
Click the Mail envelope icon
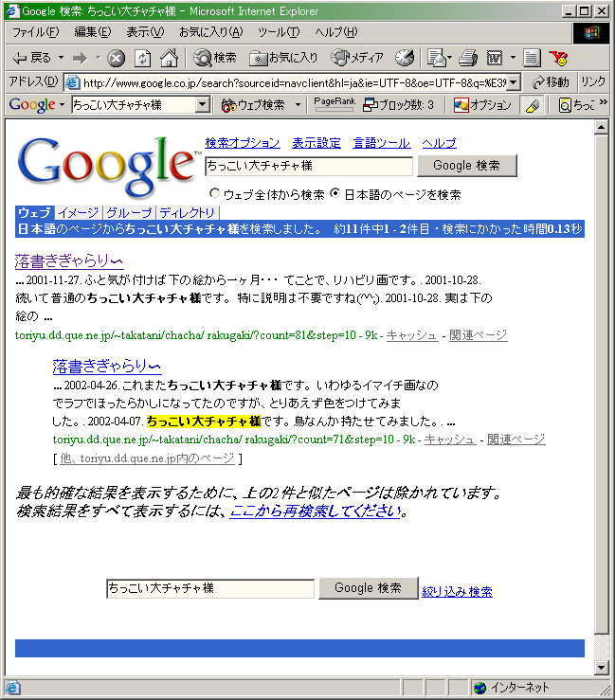(437, 58)
